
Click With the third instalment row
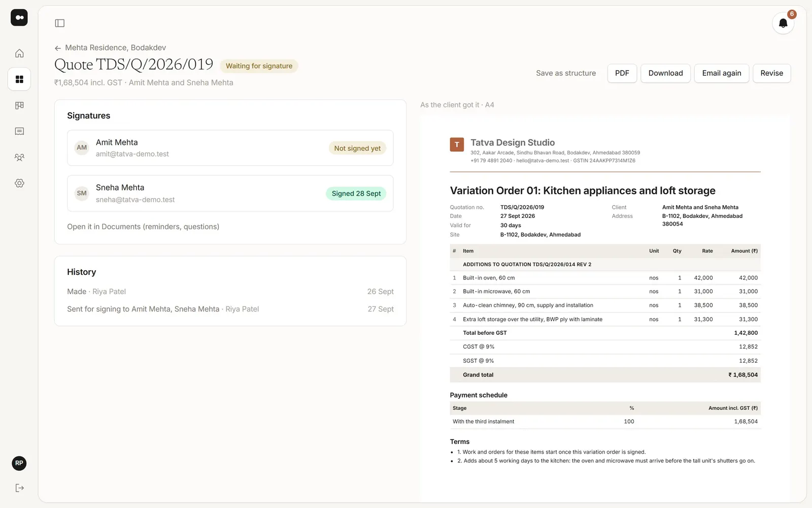click(605, 422)
